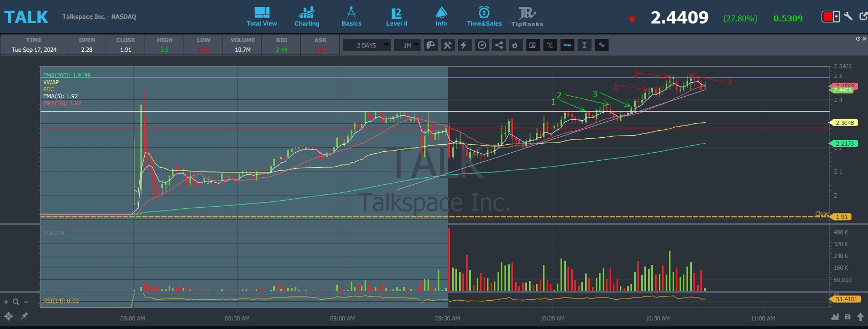Toggle the blue hourglass toolbar button

[x=585, y=45]
